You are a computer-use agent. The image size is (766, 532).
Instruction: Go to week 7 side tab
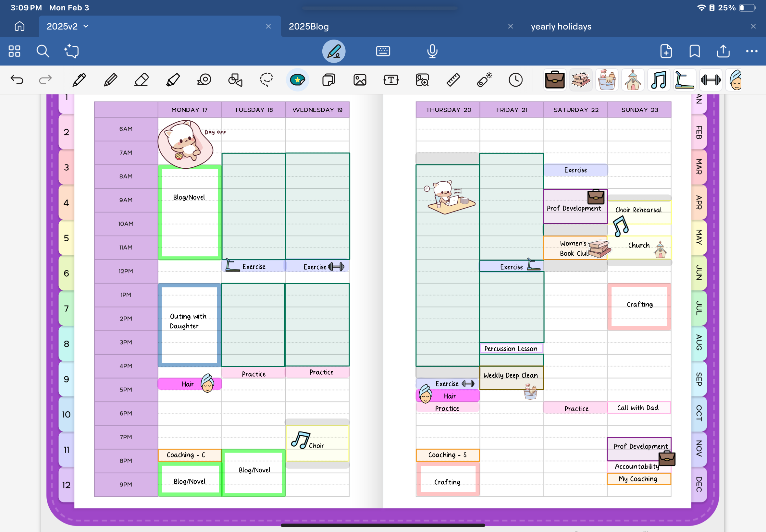pyautogui.click(x=66, y=309)
